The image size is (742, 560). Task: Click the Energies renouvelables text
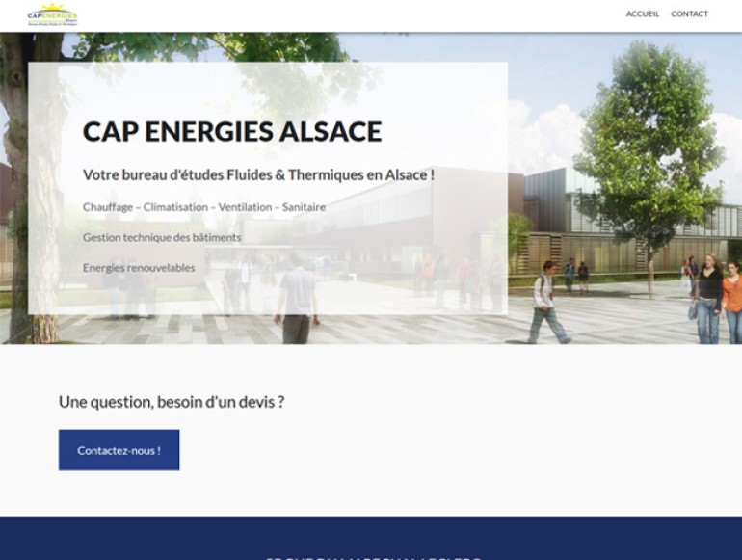(x=139, y=267)
